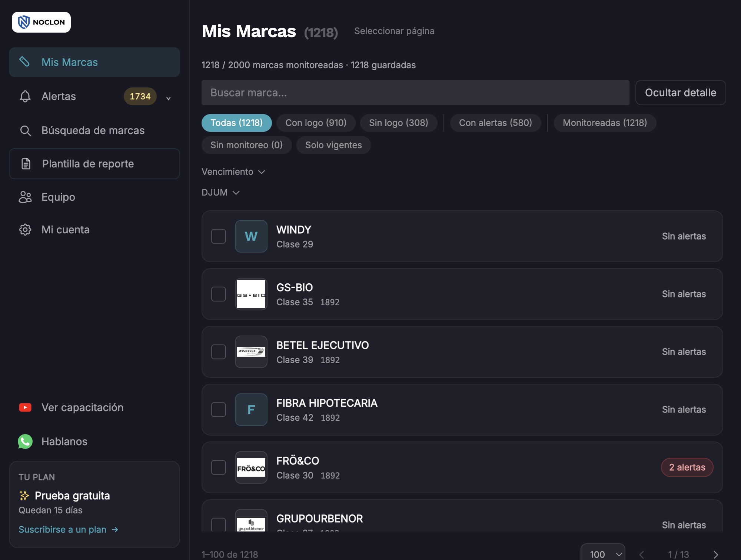Check the GRUPOURBENOR checkbox

coord(219,524)
